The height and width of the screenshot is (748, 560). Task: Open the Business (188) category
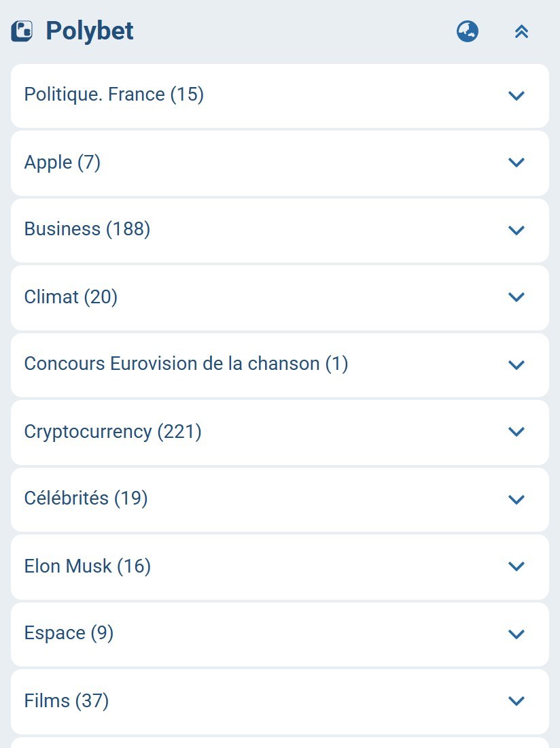87,229
